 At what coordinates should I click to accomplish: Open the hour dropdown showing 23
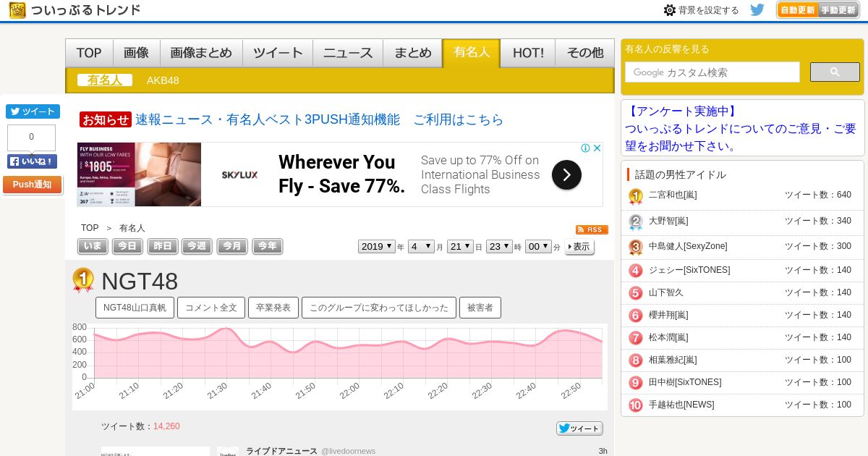499,246
